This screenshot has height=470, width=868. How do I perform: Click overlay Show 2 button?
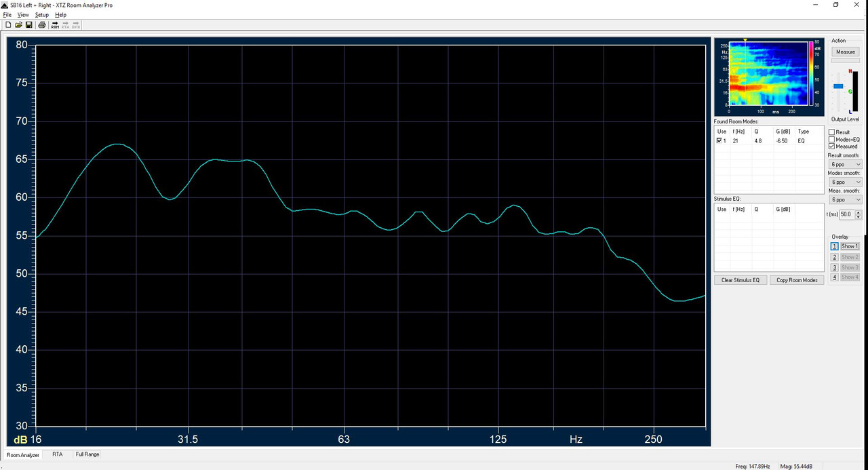[x=850, y=257]
